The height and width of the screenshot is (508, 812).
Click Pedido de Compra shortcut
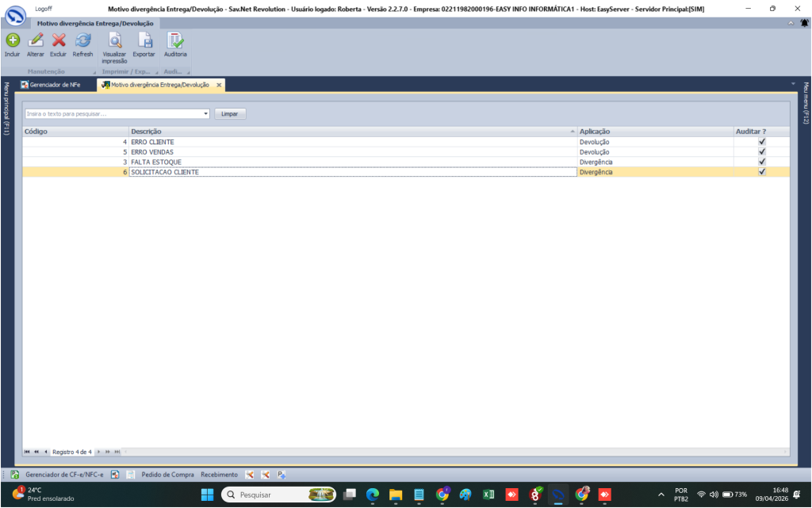pyautogui.click(x=167, y=475)
